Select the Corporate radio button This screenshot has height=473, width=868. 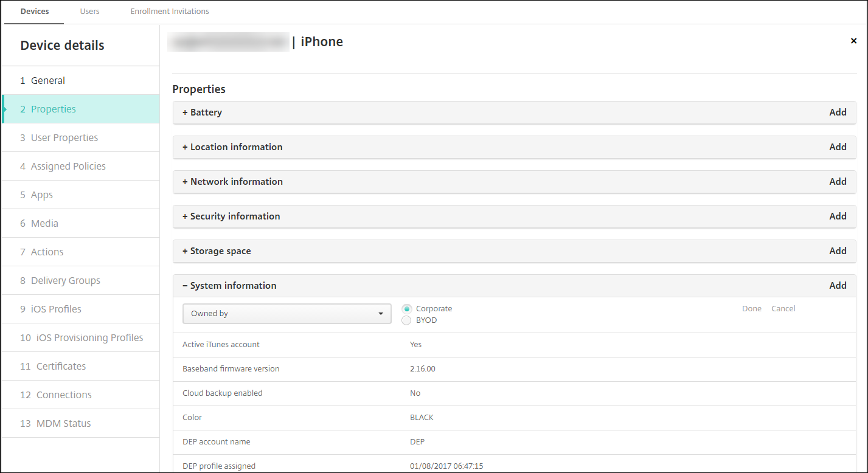(x=407, y=309)
